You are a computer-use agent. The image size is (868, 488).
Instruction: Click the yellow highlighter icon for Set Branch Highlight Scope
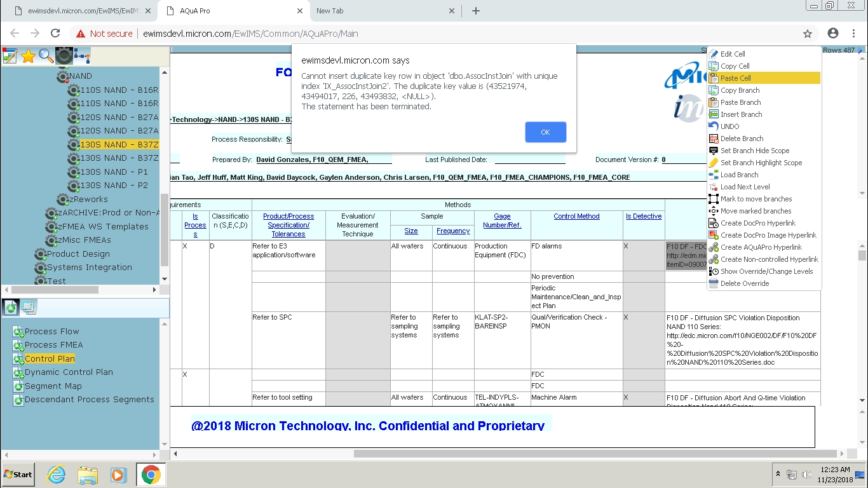[x=714, y=163]
